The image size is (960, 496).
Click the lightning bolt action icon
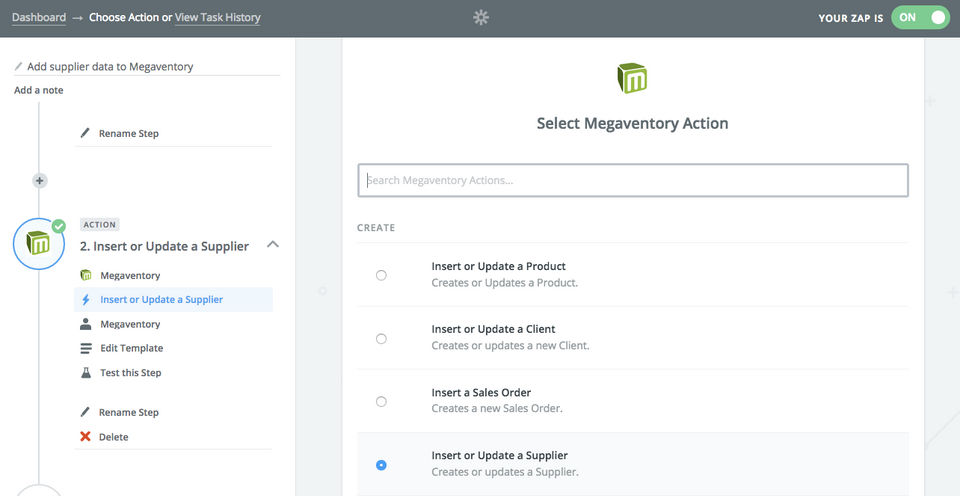point(85,300)
